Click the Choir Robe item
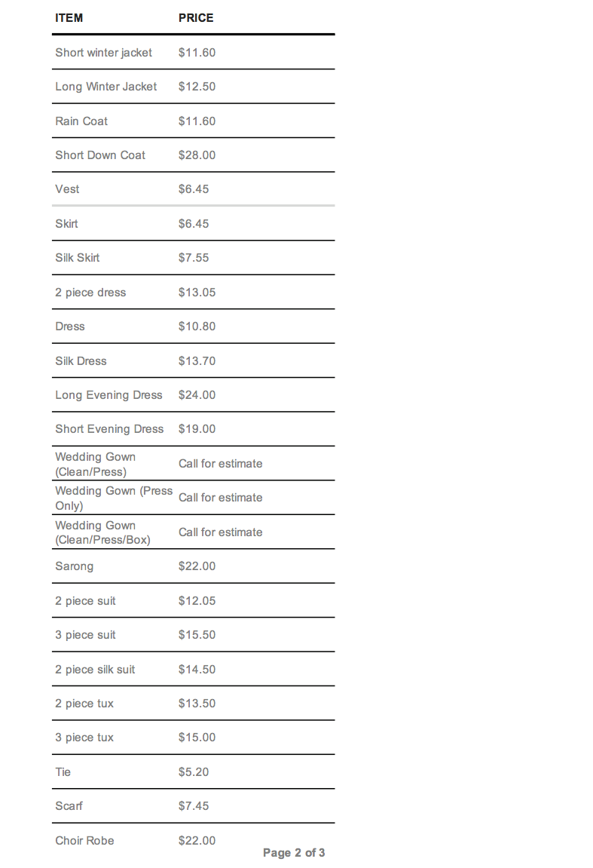Viewport: 593px width, 868px height. click(84, 841)
